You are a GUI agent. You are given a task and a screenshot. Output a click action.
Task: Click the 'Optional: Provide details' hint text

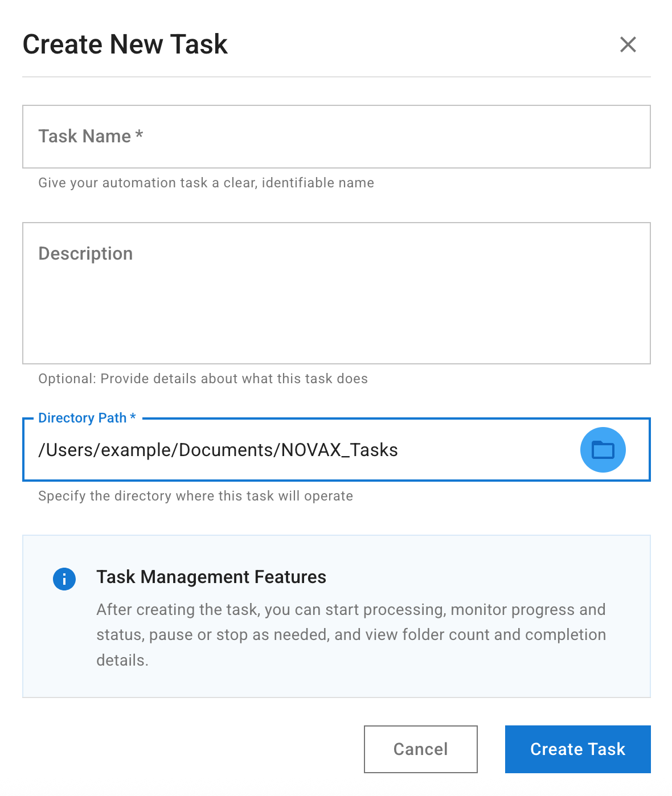(x=203, y=379)
